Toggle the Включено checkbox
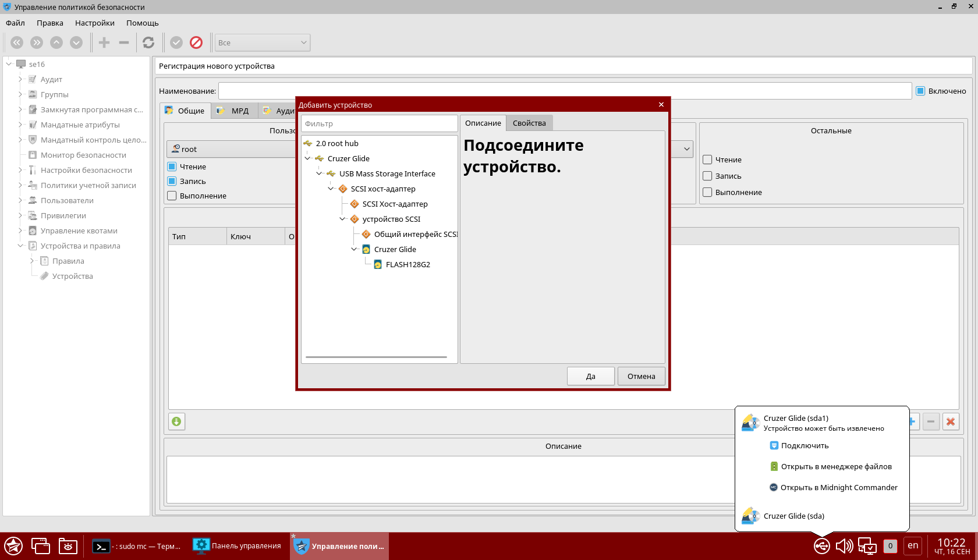Image resolution: width=978 pixels, height=560 pixels. point(920,91)
